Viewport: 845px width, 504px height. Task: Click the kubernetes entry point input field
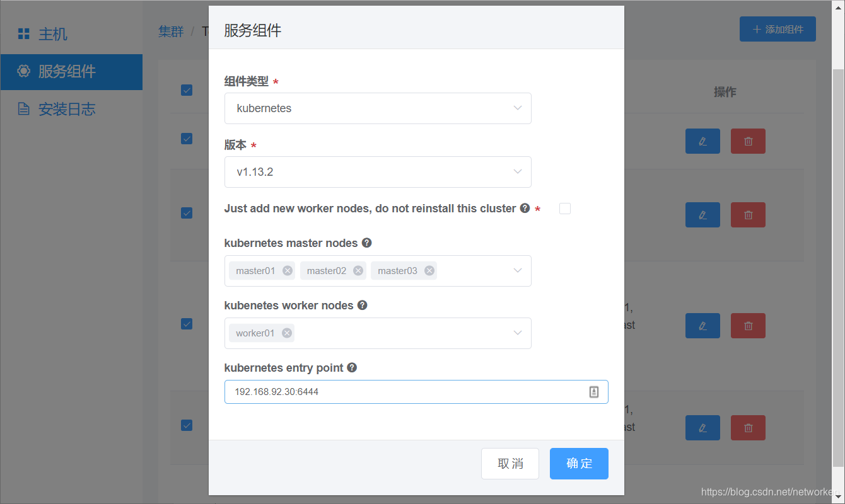point(416,392)
